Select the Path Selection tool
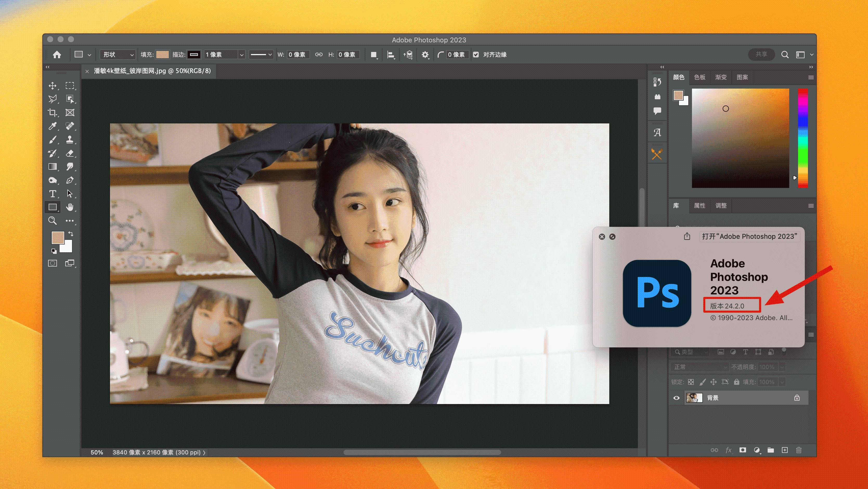Viewport: 868px width, 489px height. coord(70,194)
